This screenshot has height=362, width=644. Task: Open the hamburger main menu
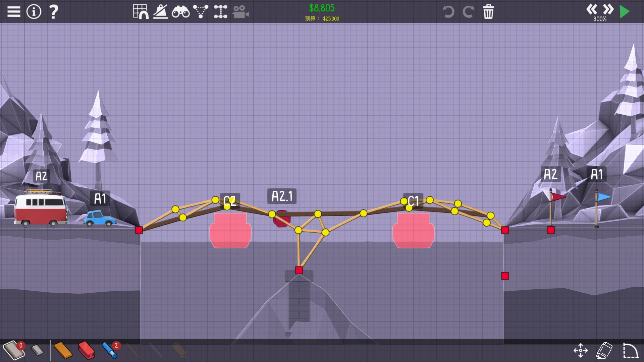pyautogui.click(x=14, y=12)
